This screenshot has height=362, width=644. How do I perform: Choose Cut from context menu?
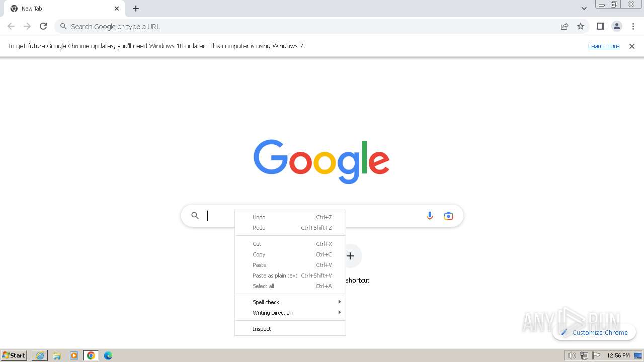point(290,244)
